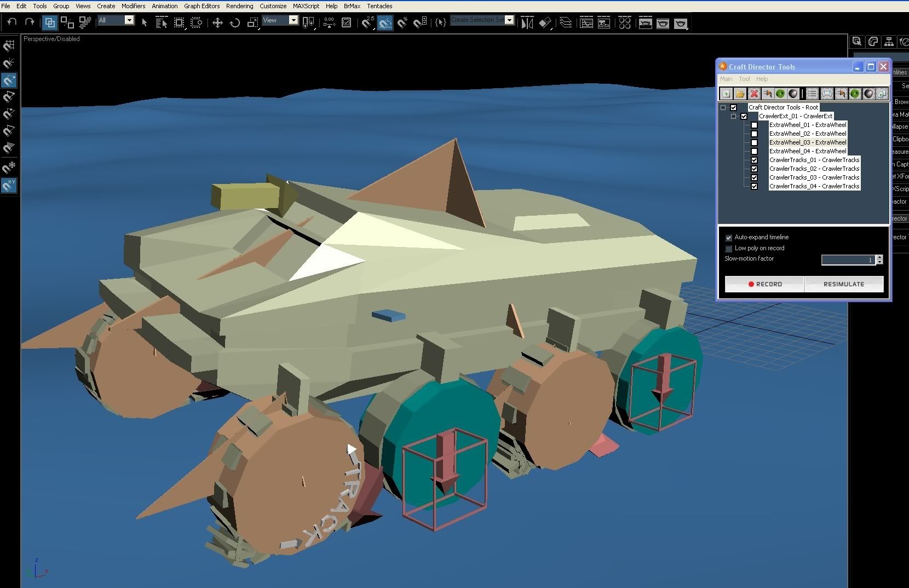This screenshot has height=588, width=909.
Task: Click the Use Pivot Point Center icon
Action: (309, 22)
